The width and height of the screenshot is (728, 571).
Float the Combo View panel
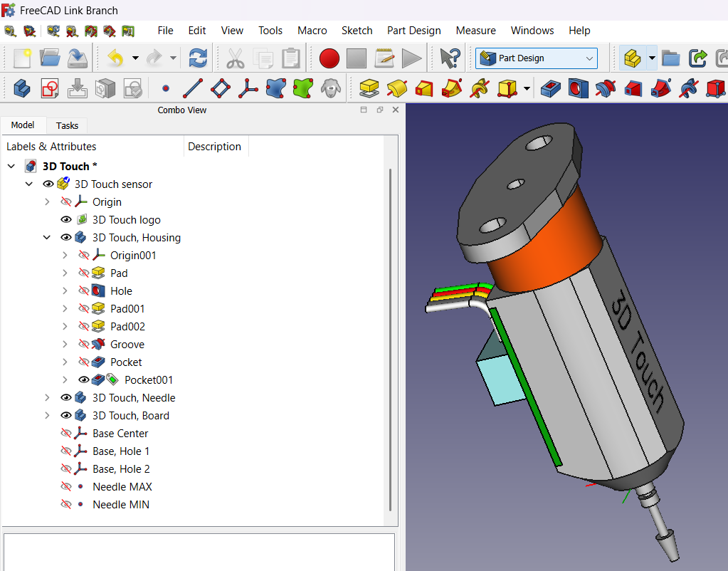pyautogui.click(x=380, y=110)
